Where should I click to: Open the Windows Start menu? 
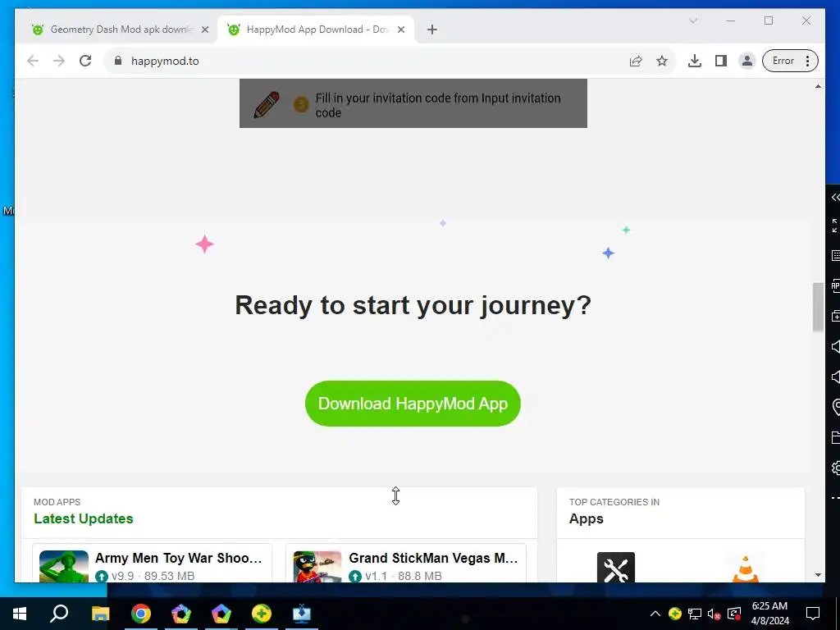[x=20, y=614]
